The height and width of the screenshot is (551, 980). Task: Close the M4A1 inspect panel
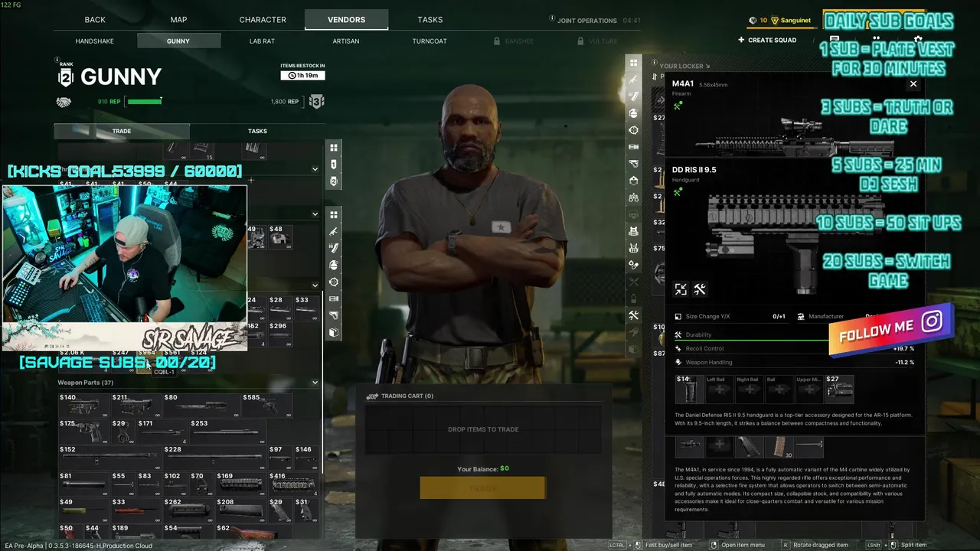coord(913,84)
